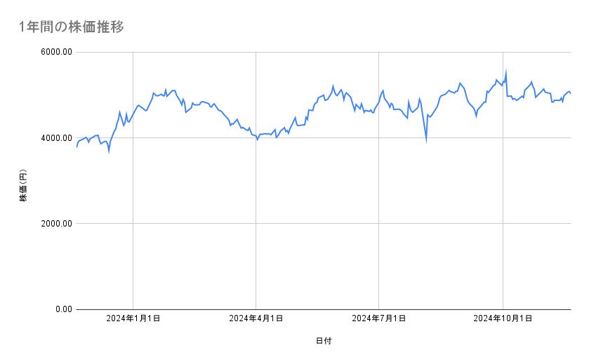This screenshot has height=364, width=589.
Task: Click the 4000.00 y-axis label
Action: point(55,138)
